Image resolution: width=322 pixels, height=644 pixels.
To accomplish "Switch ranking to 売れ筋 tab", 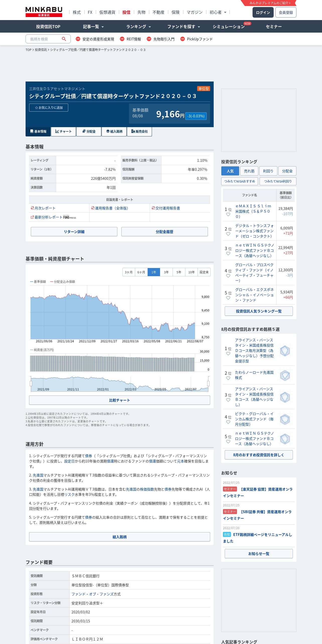I will 249,171.
